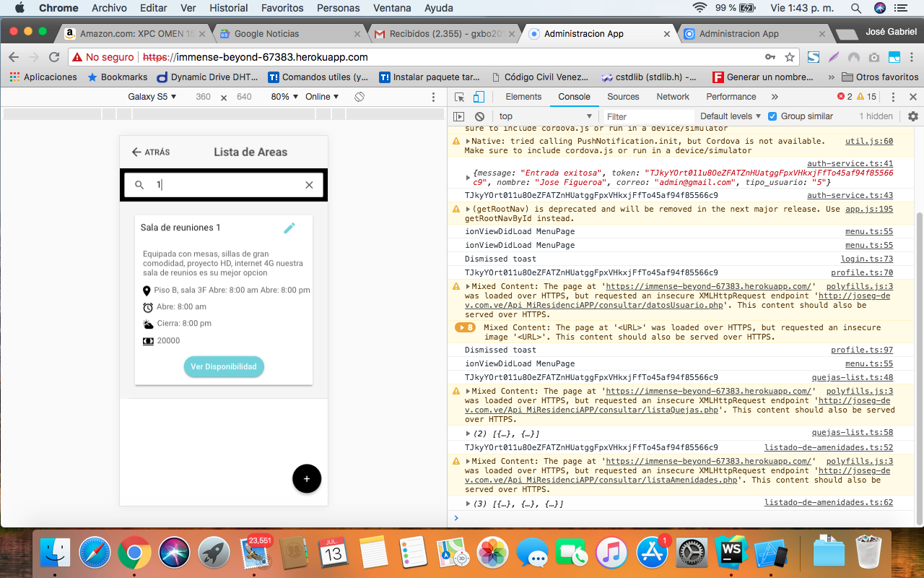
Task: Click the pencil edit icon on Sala de reuniones 1
Action: click(289, 228)
